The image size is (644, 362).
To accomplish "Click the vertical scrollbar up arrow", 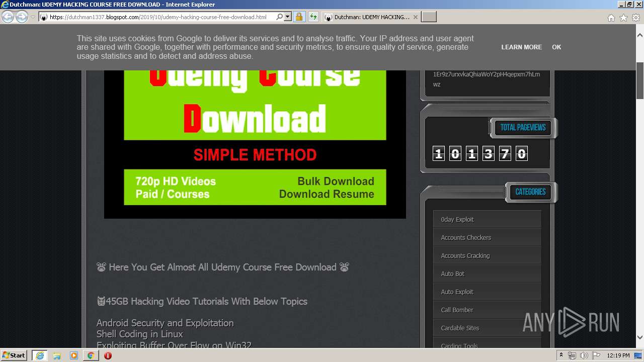I will [x=640, y=35].
